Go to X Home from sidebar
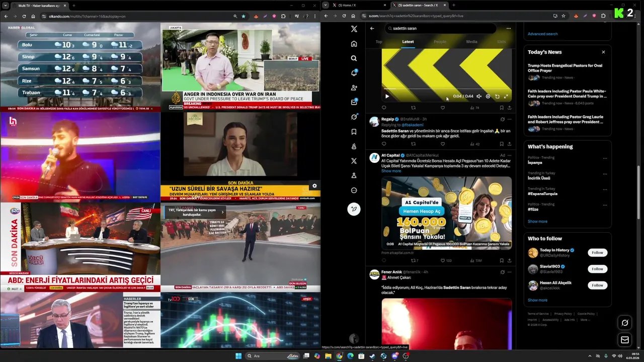644x362 pixels. (x=354, y=44)
